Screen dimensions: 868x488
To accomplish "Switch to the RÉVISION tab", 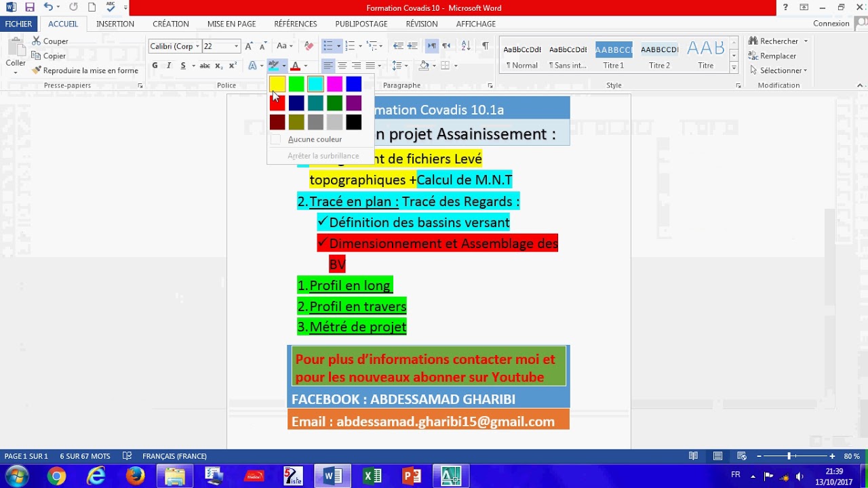I will [422, 24].
